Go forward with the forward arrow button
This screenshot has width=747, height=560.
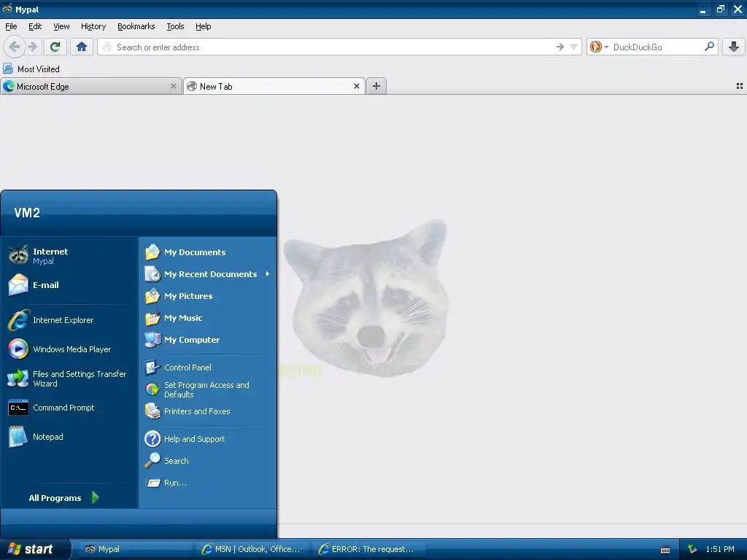[x=32, y=47]
